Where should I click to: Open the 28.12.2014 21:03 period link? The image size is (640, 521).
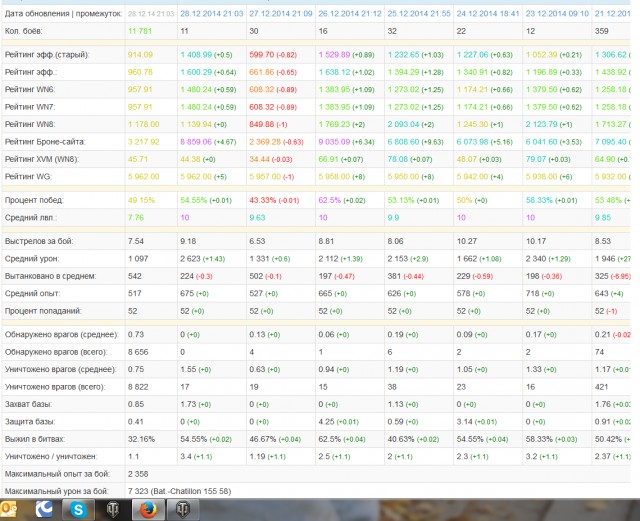(x=211, y=13)
